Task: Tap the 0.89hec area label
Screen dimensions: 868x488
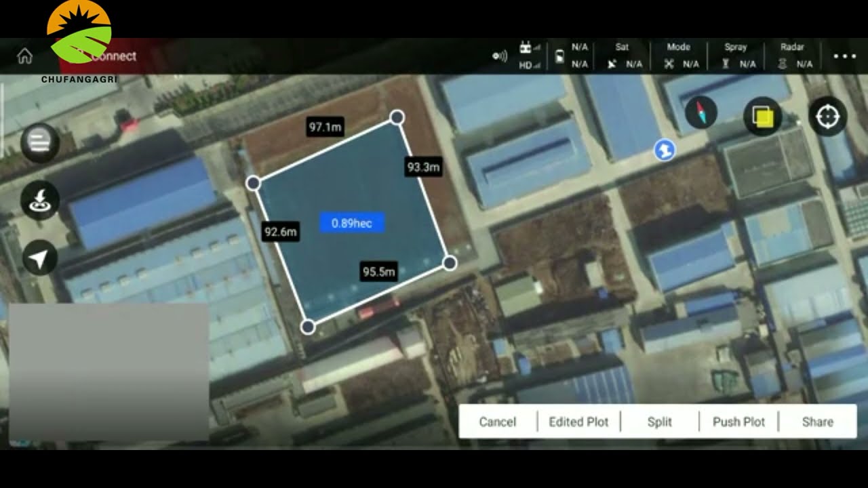Action: [352, 223]
